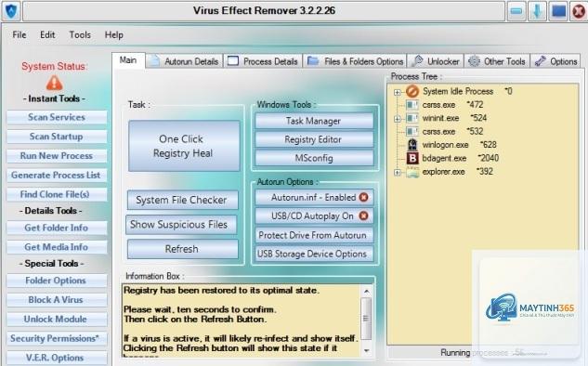588x366 pixels.
Task: Open the Tools menu
Action: (80, 35)
